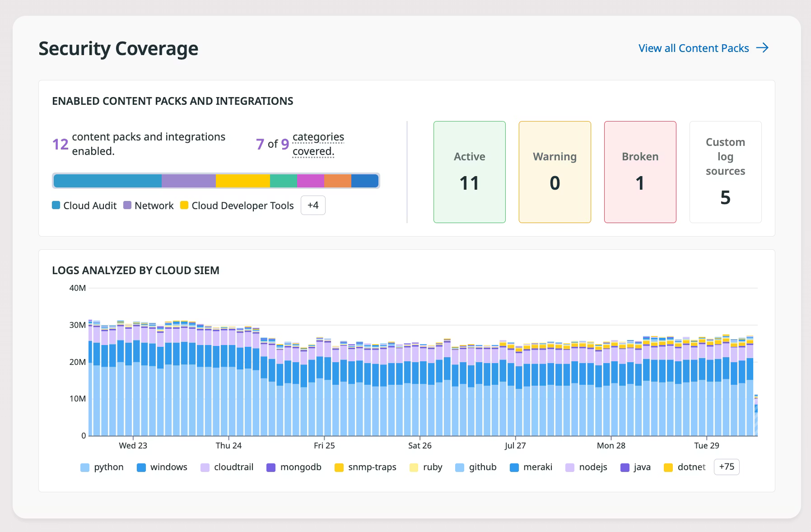
Task: Expand the +4 hidden categories legend
Action: click(313, 205)
